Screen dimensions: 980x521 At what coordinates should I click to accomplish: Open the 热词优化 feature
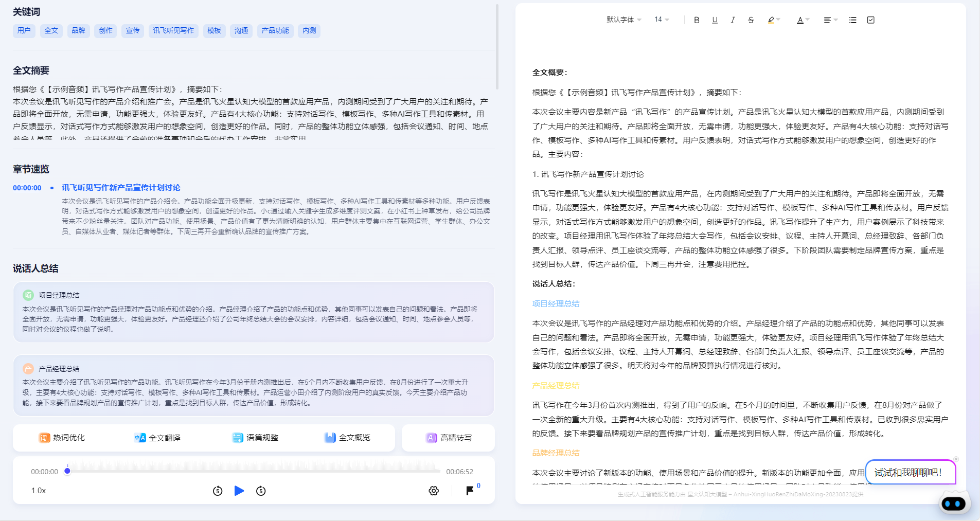(x=62, y=438)
